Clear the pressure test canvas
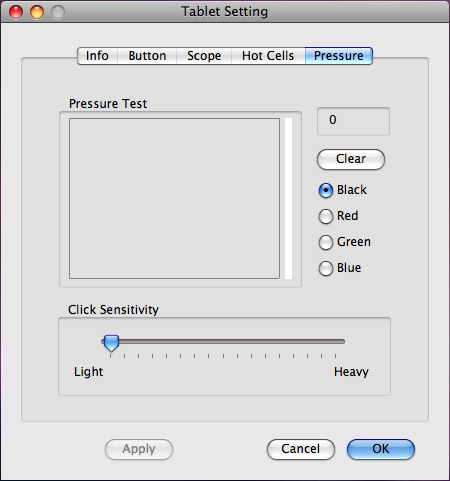 pos(351,159)
